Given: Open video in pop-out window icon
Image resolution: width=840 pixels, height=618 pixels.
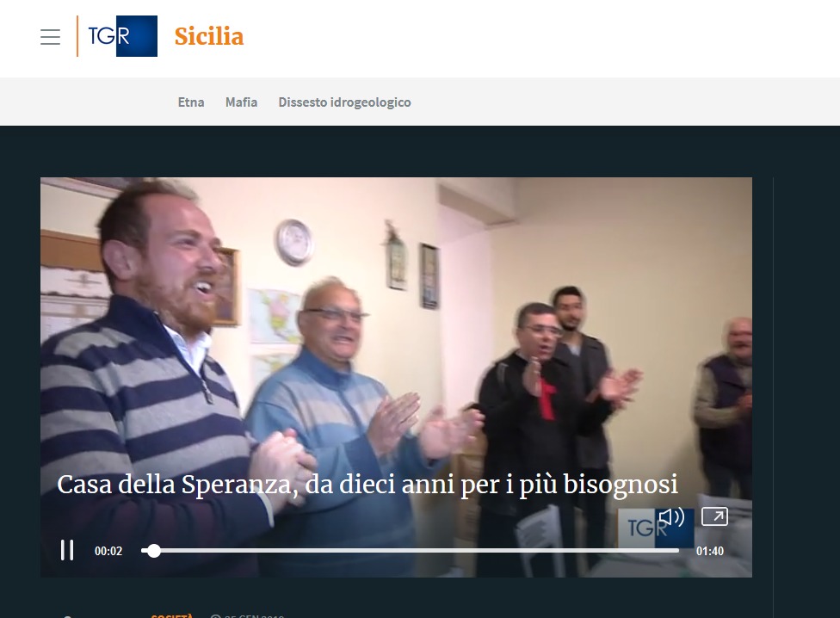Looking at the screenshot, I should 714,516.
